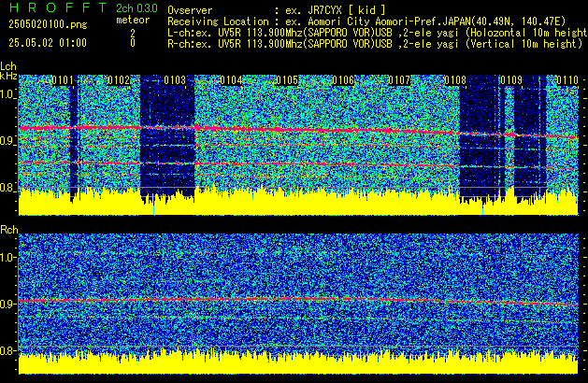The width and height of the screenshot is (588, 383).
Task: Click the 'meteor' count label
Action: pos(133,20)
